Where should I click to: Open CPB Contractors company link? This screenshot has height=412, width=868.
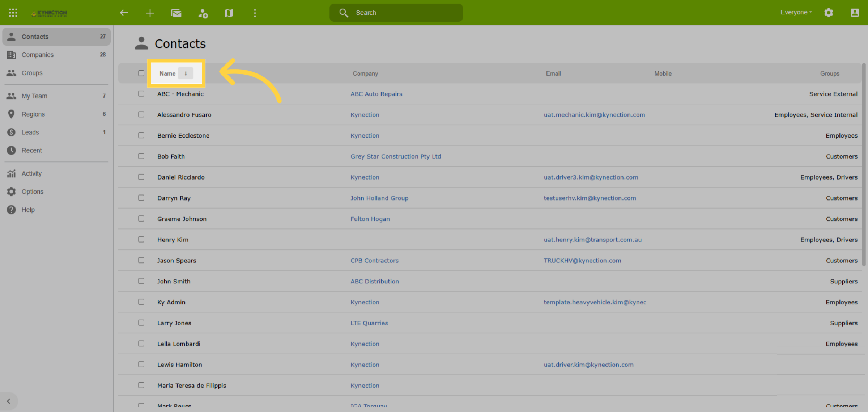coord(374,261)
